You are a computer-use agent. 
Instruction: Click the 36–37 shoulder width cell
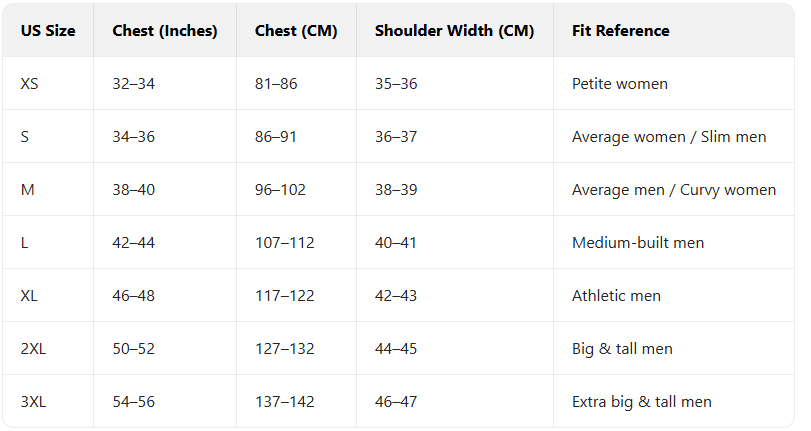396,137
